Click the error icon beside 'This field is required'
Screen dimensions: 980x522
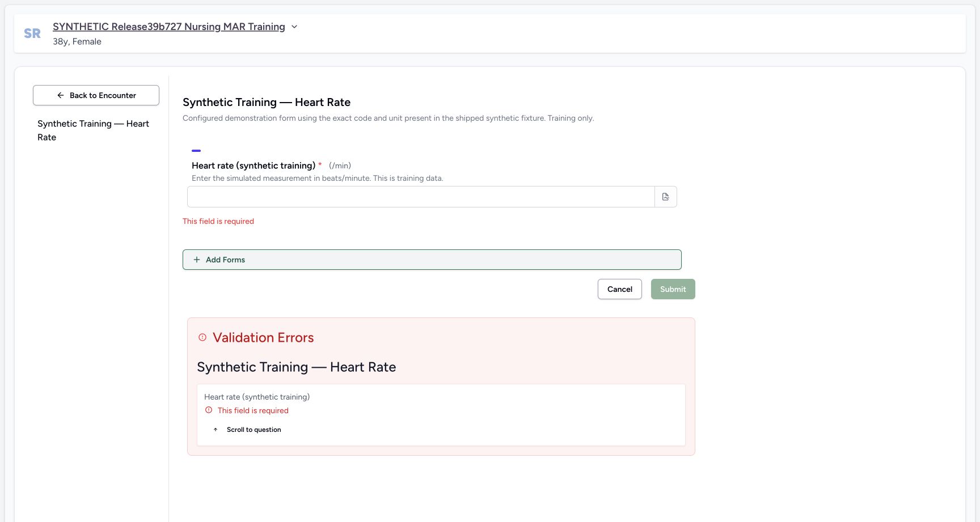click(x=209, y=410)
